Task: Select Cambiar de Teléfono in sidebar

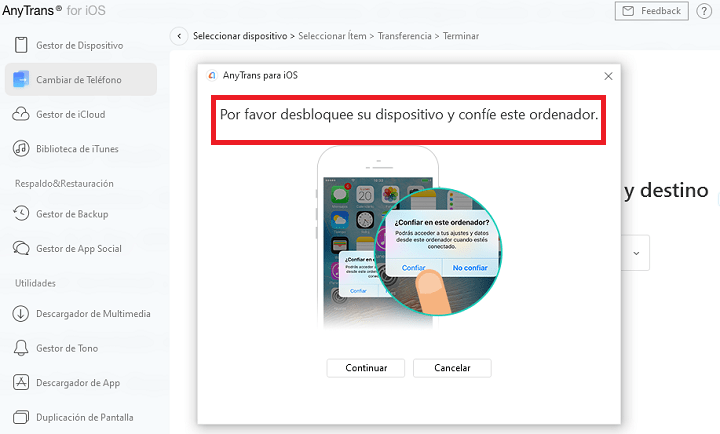Action: (x=81, y=79)
